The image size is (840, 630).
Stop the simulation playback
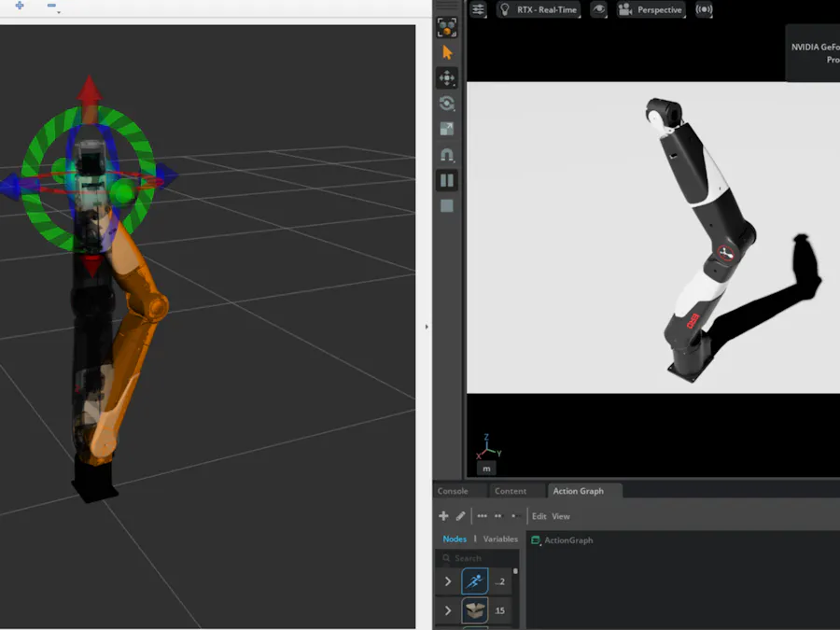click(447, 205)
